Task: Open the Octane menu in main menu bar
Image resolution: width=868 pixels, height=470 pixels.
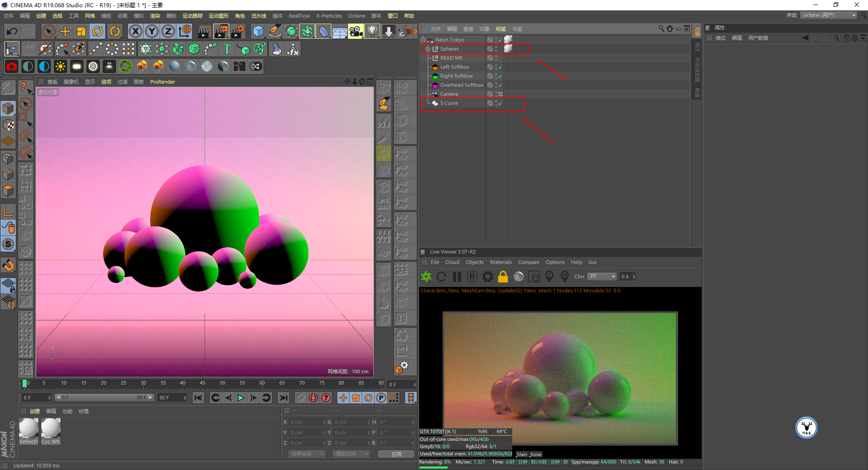Action: tap(356, 16)
